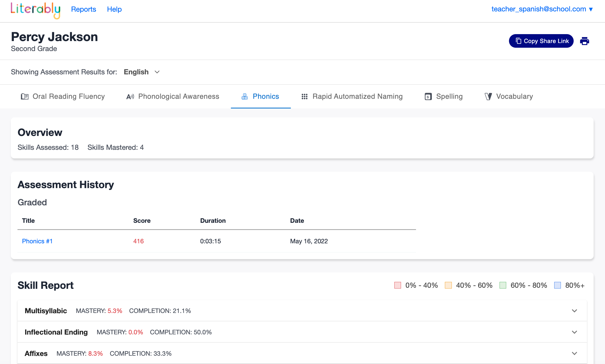
Task: Click the duration 0:03:15
Action: coord(210,241)
